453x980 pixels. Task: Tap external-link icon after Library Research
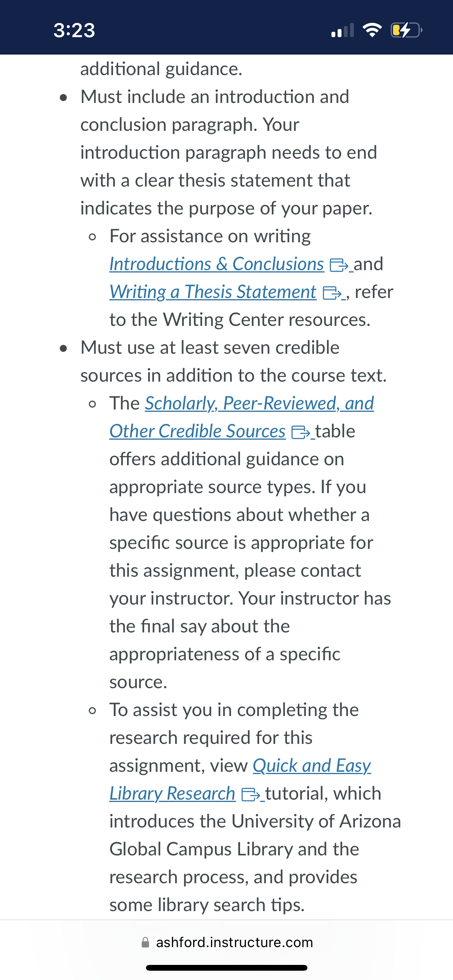[251, 795]
